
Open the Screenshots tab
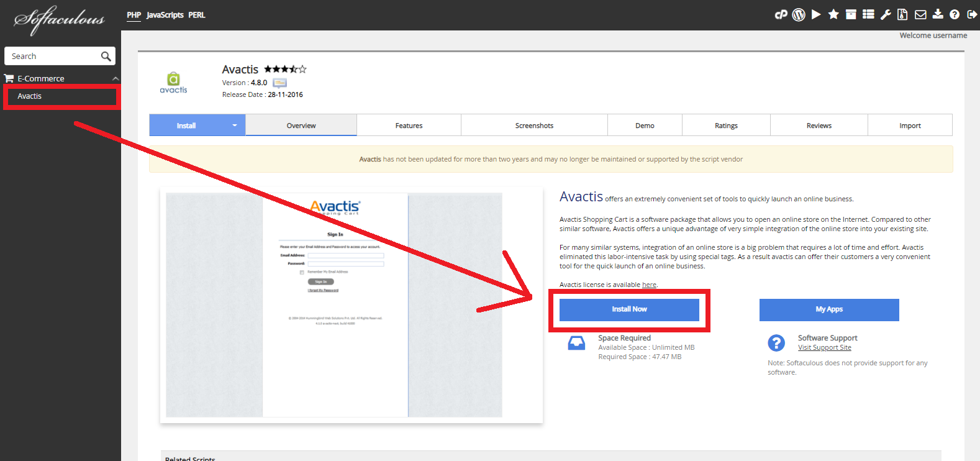tap(534, 126)
